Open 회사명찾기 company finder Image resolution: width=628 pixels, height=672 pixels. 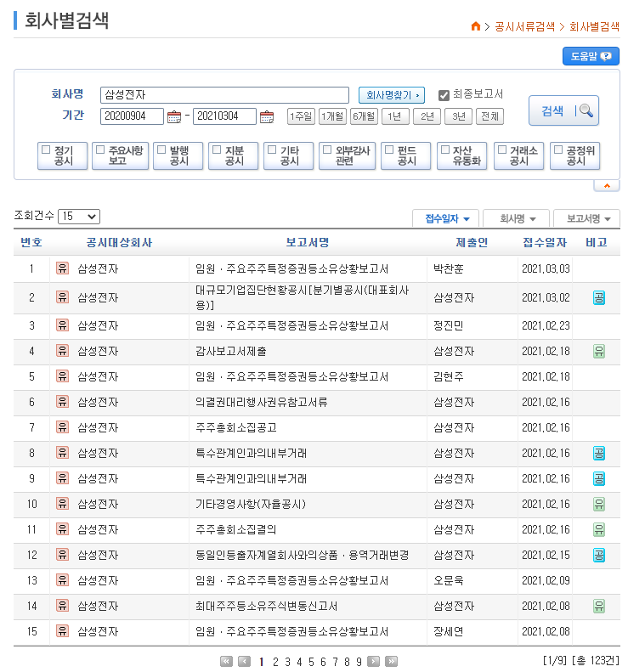pyautogui.click(x=391, y=95)
